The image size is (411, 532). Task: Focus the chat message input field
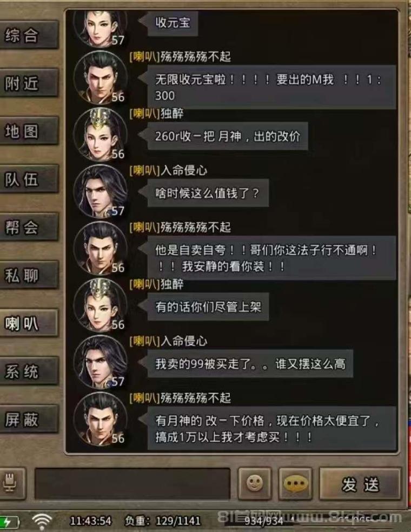coord(132,484)
